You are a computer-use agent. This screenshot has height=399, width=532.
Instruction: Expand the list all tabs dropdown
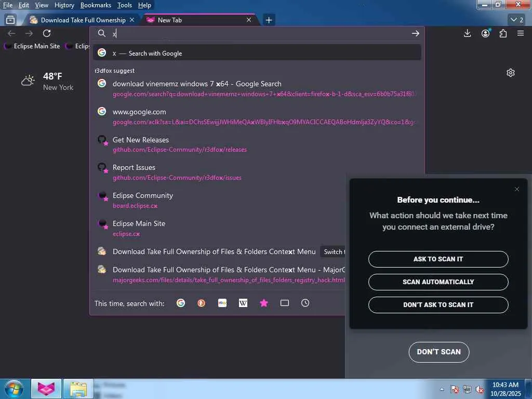coord(517,20)
